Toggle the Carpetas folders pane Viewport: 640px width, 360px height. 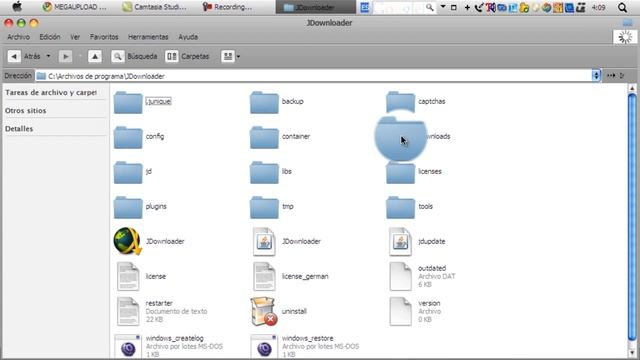188,56
